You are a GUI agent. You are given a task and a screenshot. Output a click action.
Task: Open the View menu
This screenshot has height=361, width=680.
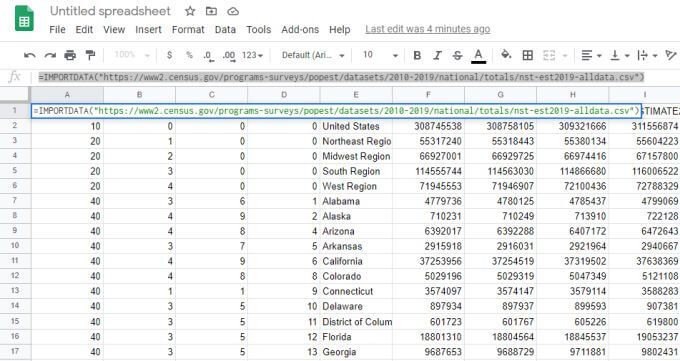(x=114, y=30)
